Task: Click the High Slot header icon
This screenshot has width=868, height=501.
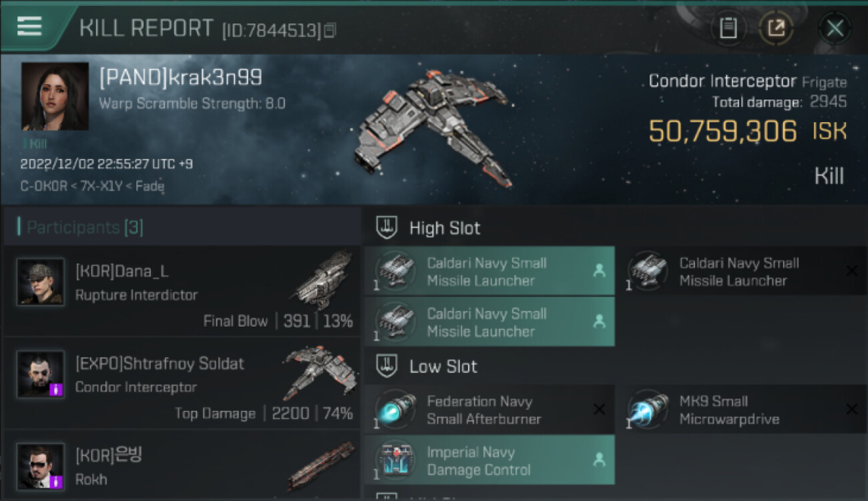Action: pyautogui.click(x=387, y=228)
